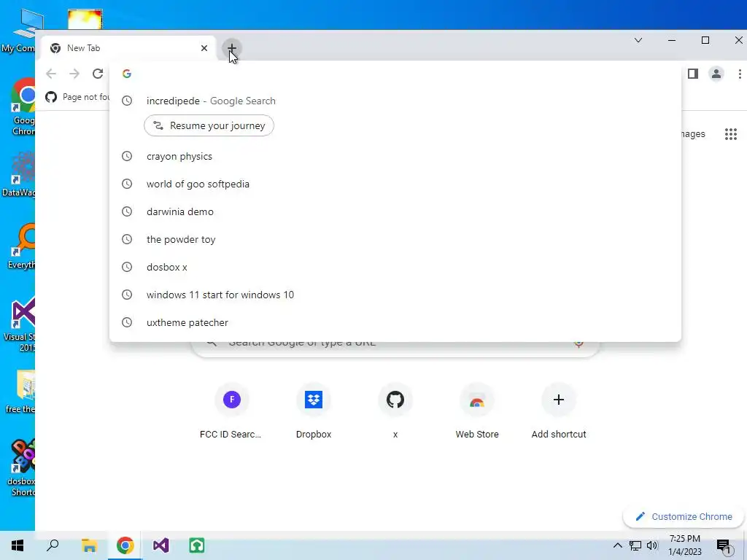Choose the uxtheme patecher suggestion
The height and width of the screenshot is (560, 747).
pyautogui.click(x=395, y=322)
